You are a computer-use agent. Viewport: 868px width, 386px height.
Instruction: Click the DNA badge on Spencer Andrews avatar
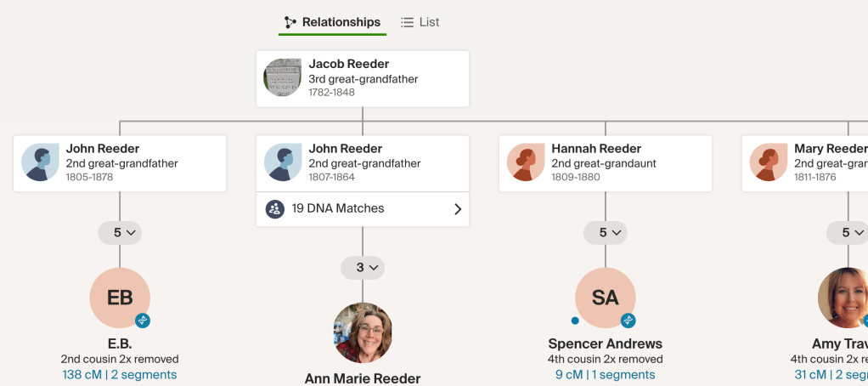(x=628, y=321)
